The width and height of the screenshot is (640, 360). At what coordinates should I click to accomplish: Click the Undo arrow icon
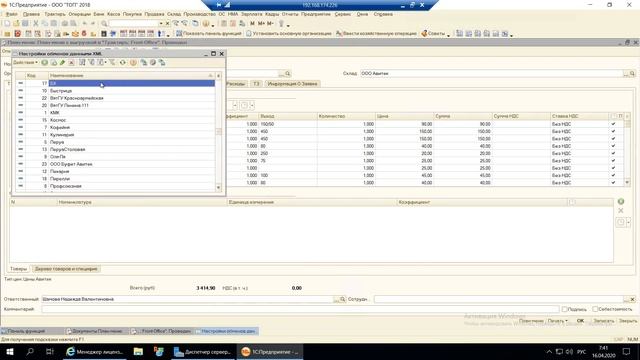(x=84, y=24)
